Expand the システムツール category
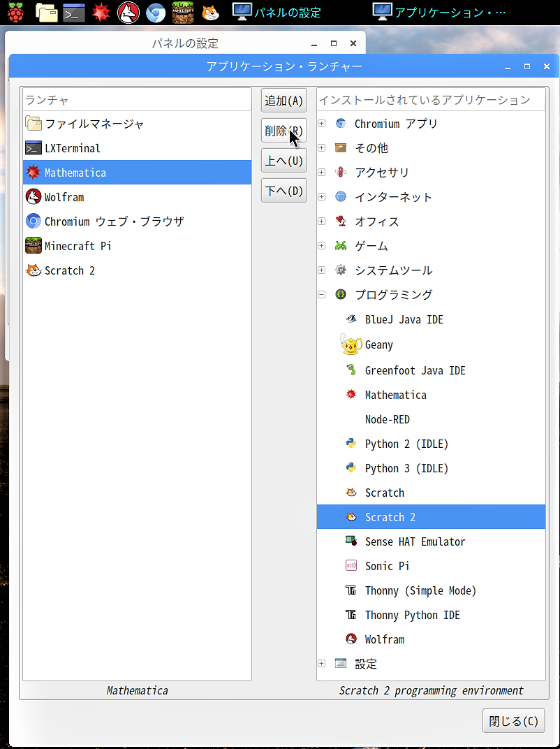Viewport: 560px width, 749px height. point(322,270)
